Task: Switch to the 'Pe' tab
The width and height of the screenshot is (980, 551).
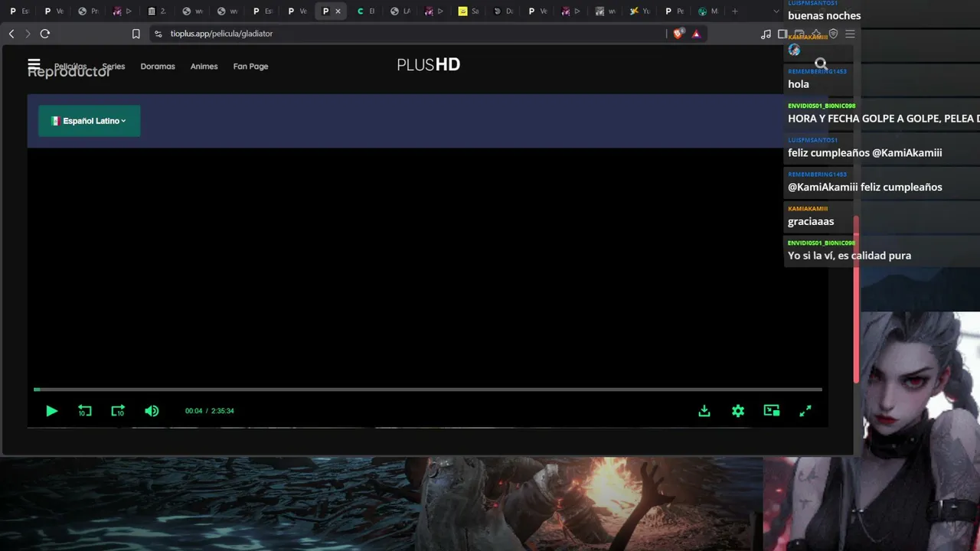Action: [x=675, y=11]
